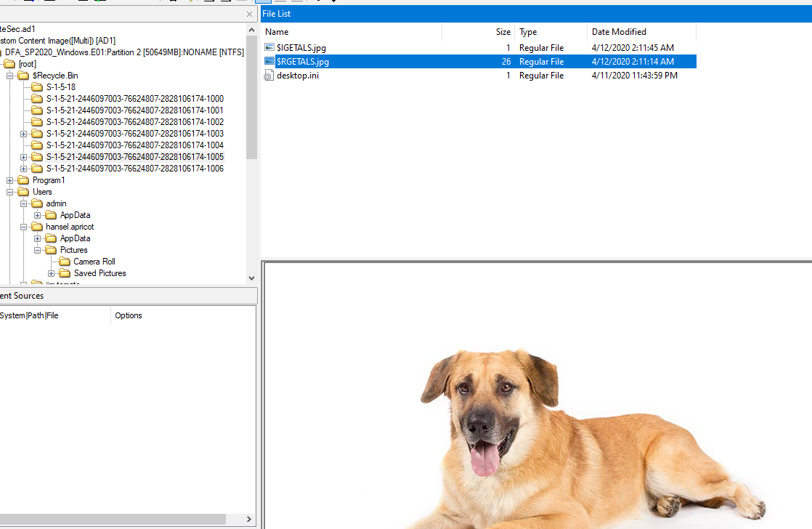Click the $IGETALS.jpg file name
Viewport: 812px width, 529px height.
[x=301, y=48]
